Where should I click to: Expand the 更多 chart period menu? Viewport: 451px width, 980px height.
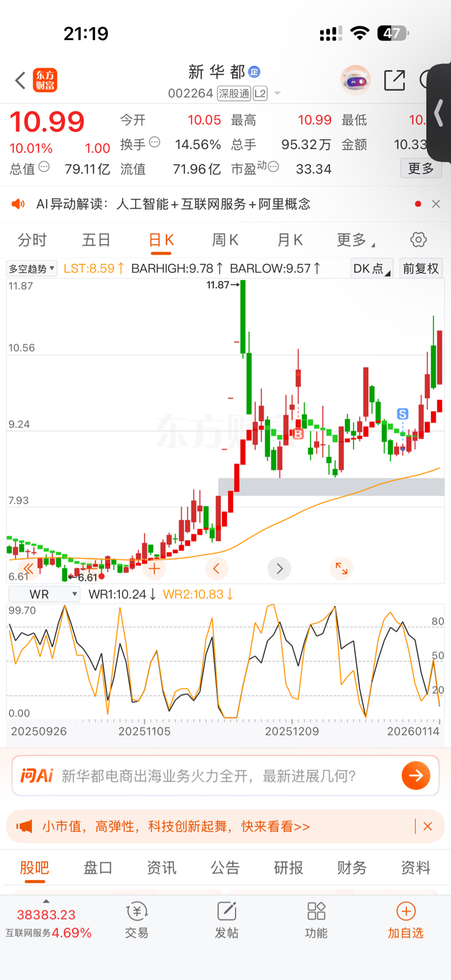(355, 240)
